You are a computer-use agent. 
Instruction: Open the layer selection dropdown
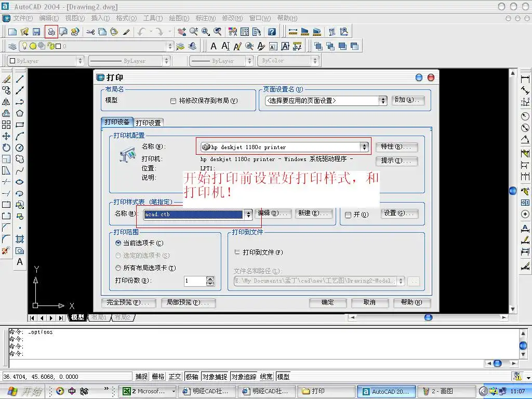click(x=170, y=46)
